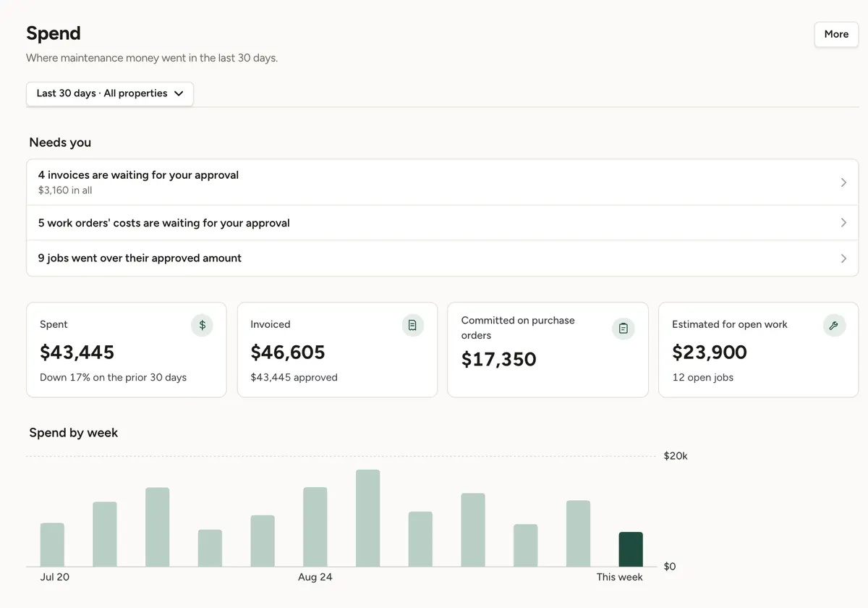
Task: Click the 'Spend by week' heading
Action: point(74,433)
